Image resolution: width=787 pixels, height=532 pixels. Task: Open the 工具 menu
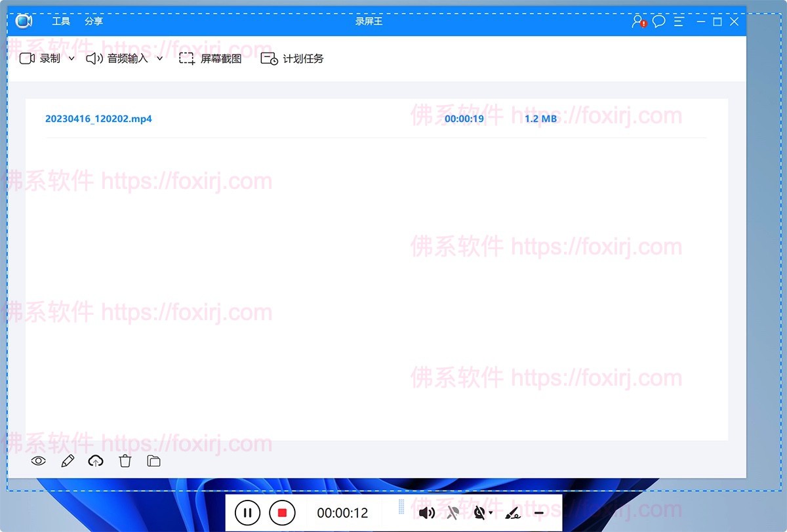click(x=61, y=21)
